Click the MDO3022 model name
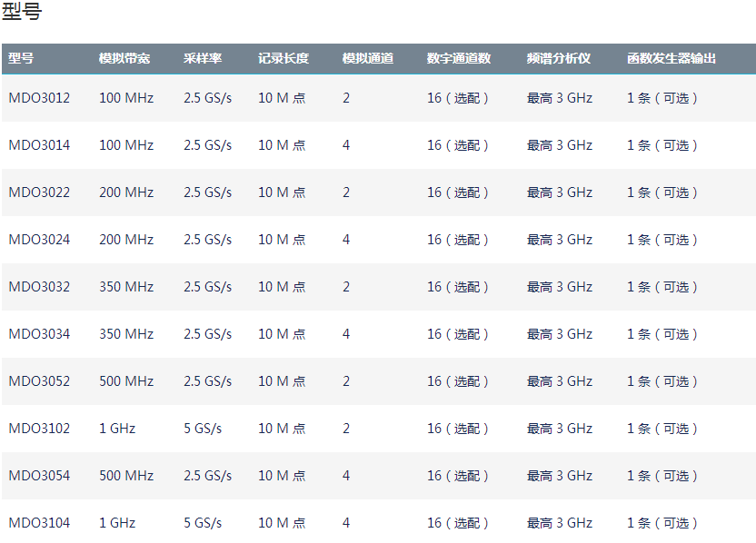Viewport: 756px width, 543px height. point(39,193)
